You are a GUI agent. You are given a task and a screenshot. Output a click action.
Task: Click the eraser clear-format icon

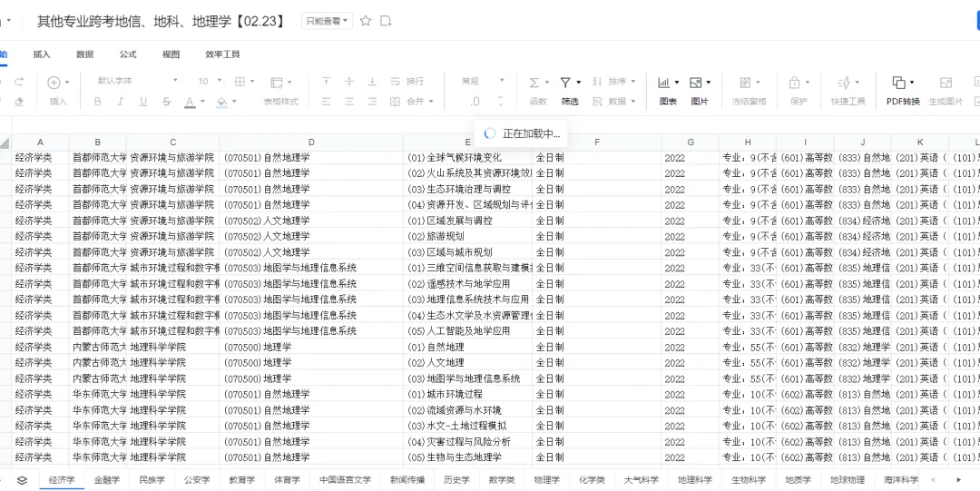pyautogui.click(x=19, y=102)
